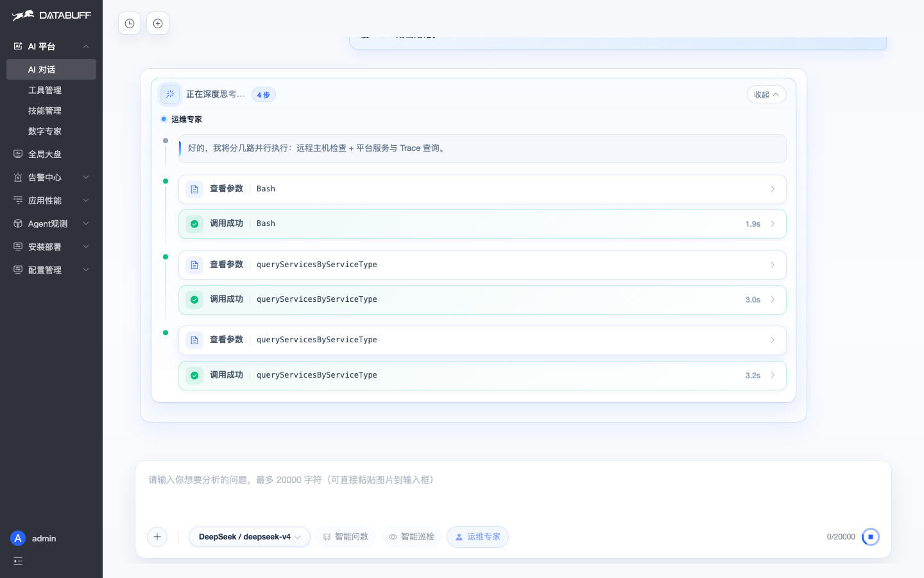Click the 配置管理 sidebar icon
The image size is (924, 578).
click(18, 270)
